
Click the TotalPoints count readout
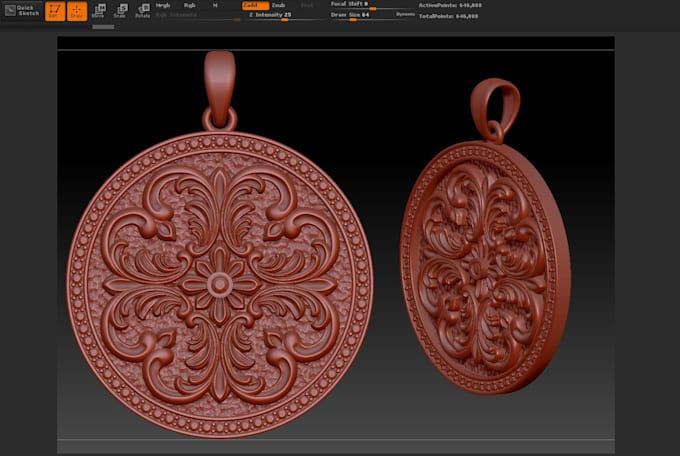(x=448, y=16)
